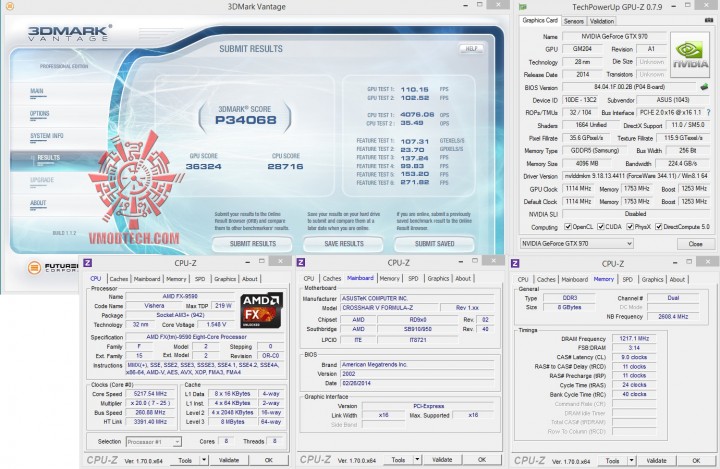This screenshot has width=720, height=469.
Task: Open SYSTEM INFO in 3DMark sidebar
Action: (x=47, y=136)
